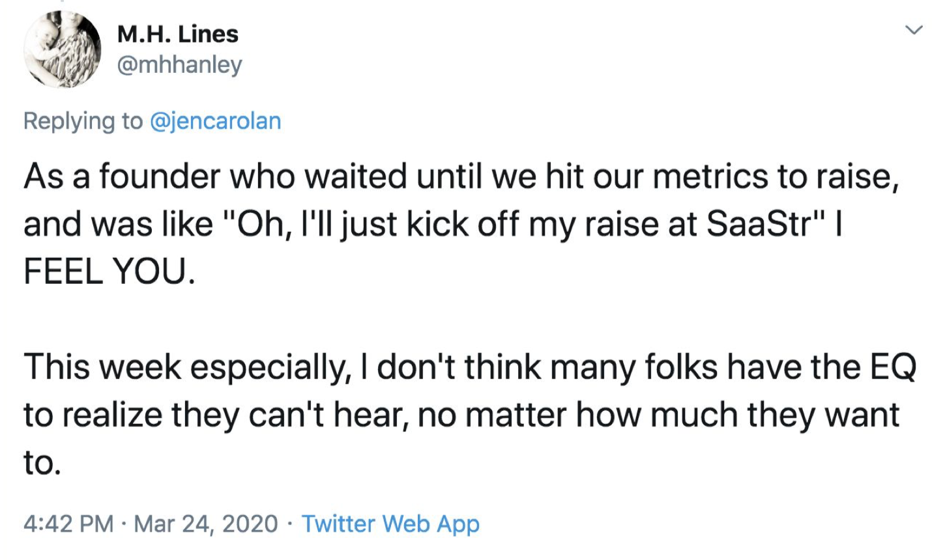The height and width of the screenshot is (560, 945).
Task: Open the 4:42 PM timestamp link
Action: click(x=68, y=524)
